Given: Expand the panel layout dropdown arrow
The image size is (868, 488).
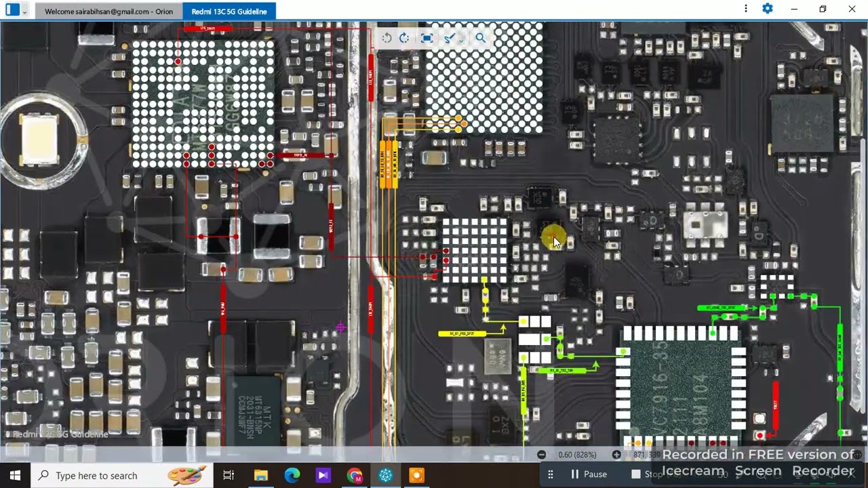Looking at the screenshot, I should click(x=25, y=12).
